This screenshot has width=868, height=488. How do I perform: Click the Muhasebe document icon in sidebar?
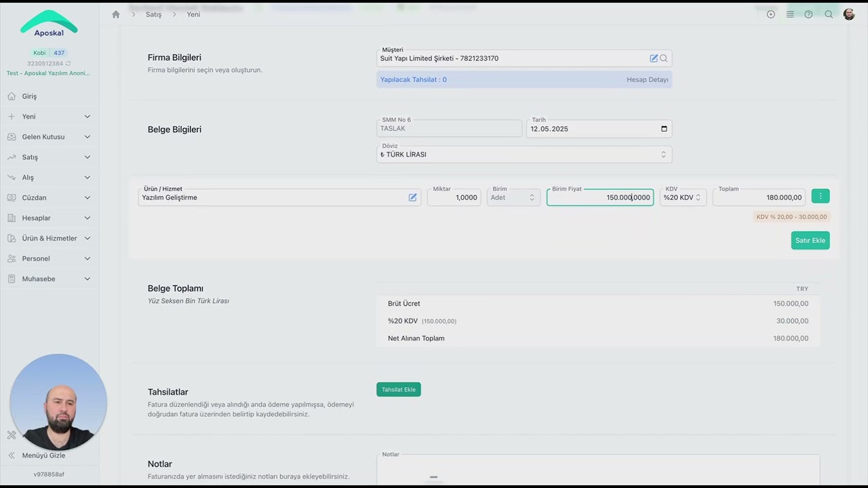[12, 279]
